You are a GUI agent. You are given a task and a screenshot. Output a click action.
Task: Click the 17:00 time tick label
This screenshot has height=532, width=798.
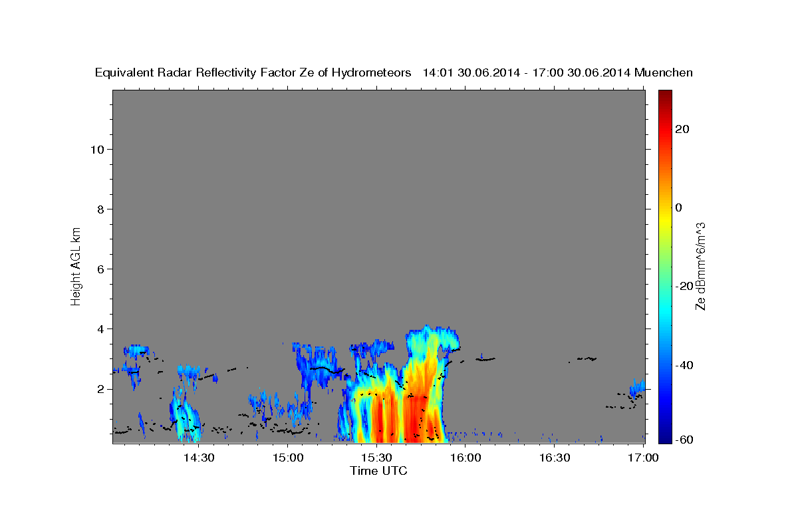pos(643,458)
